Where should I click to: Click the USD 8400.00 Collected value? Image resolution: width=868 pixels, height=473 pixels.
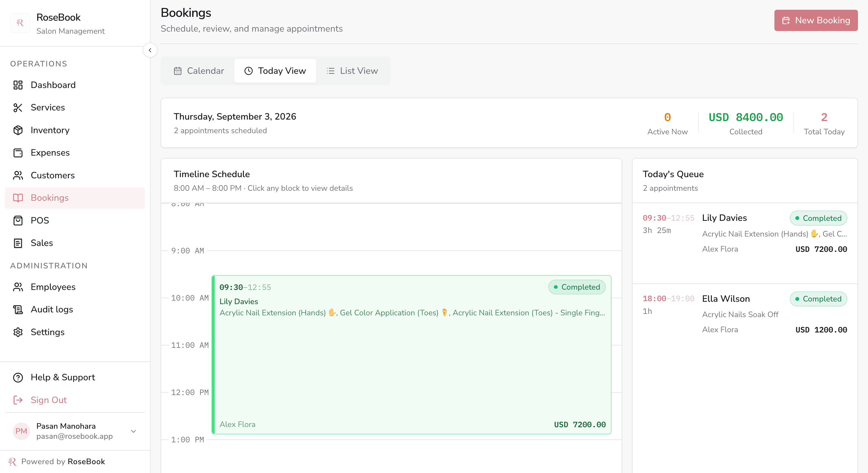pos(746,117)
